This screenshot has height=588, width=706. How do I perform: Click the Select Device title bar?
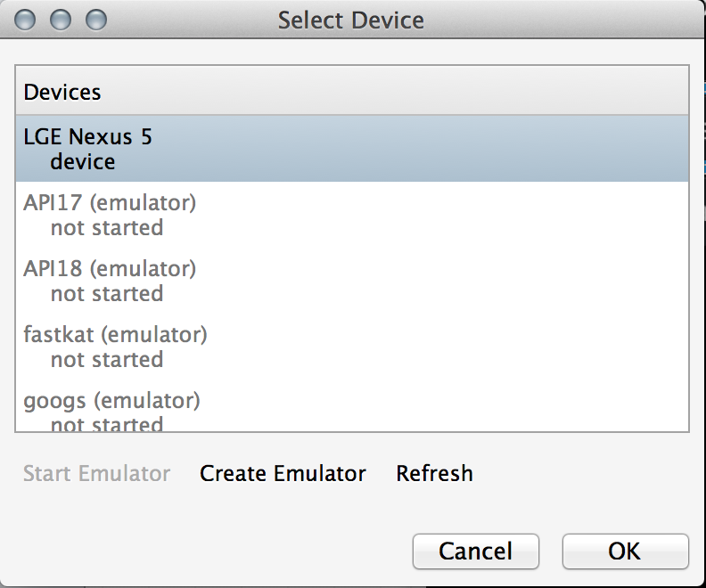click(351, 20)
